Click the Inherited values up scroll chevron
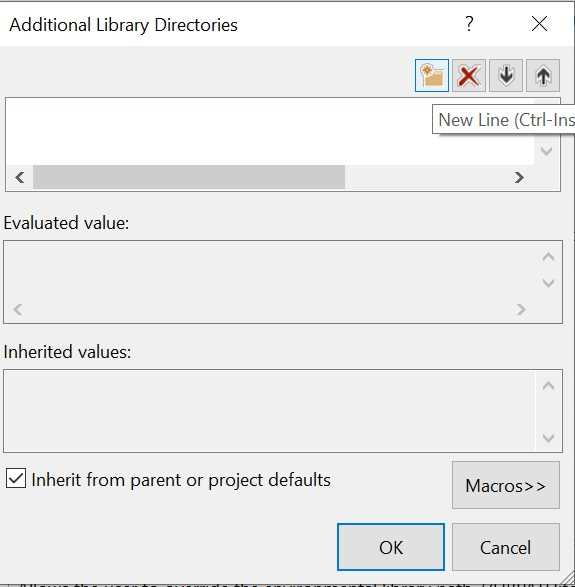Screen dimensions: 575x587 point(548,386)
